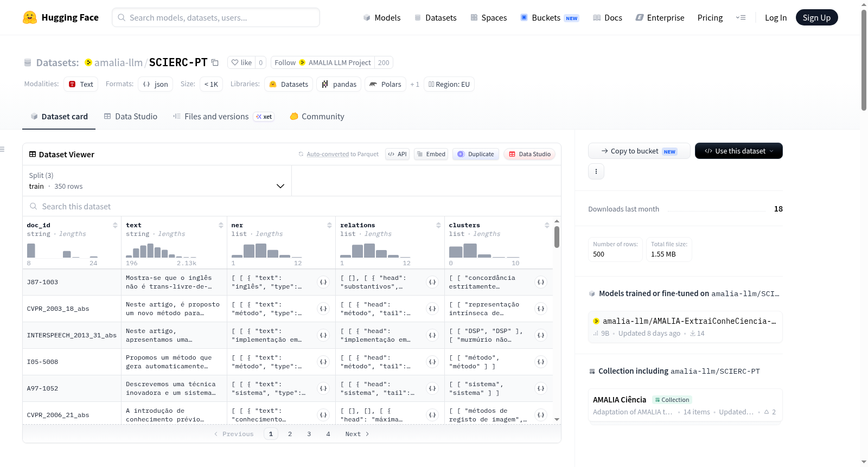The height and width of the screenshot is (467, 868).
Task: Expand cell JSON for J87-1003 clusters
Action: pyautogui.click(x=541, y=282)
